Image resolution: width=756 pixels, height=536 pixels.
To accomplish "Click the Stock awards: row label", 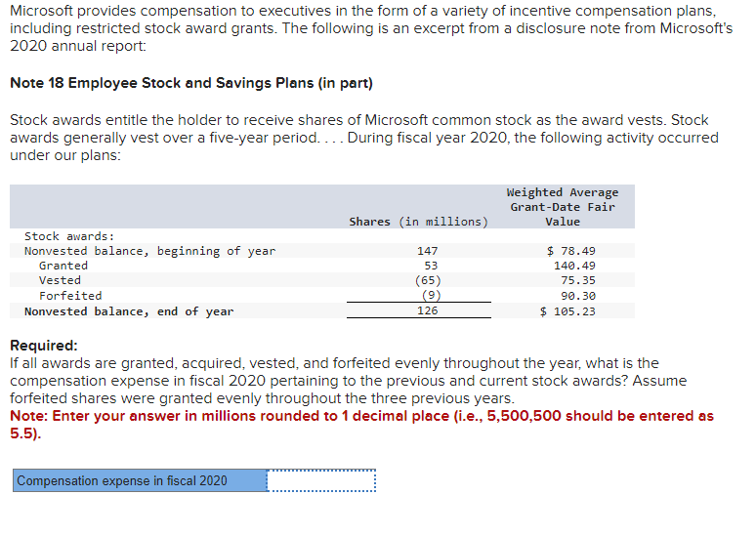I will (x=69, y=236).
